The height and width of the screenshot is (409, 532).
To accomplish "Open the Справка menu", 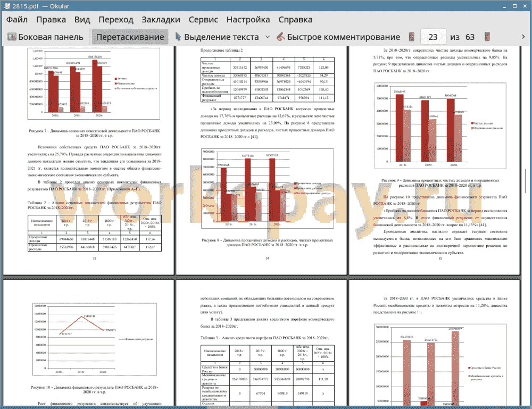I will pyautogui.click(x=295, y=20).
